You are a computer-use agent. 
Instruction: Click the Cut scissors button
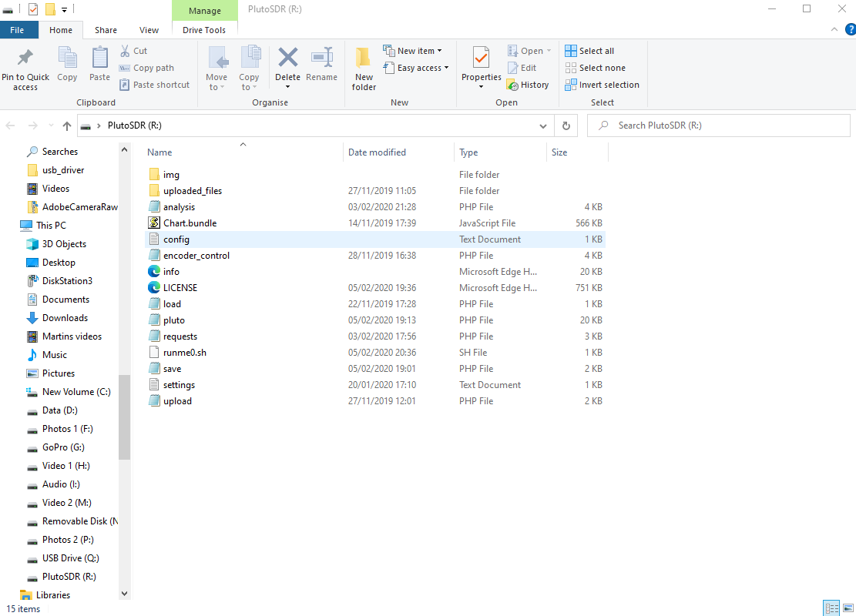[x=134, y=51]
